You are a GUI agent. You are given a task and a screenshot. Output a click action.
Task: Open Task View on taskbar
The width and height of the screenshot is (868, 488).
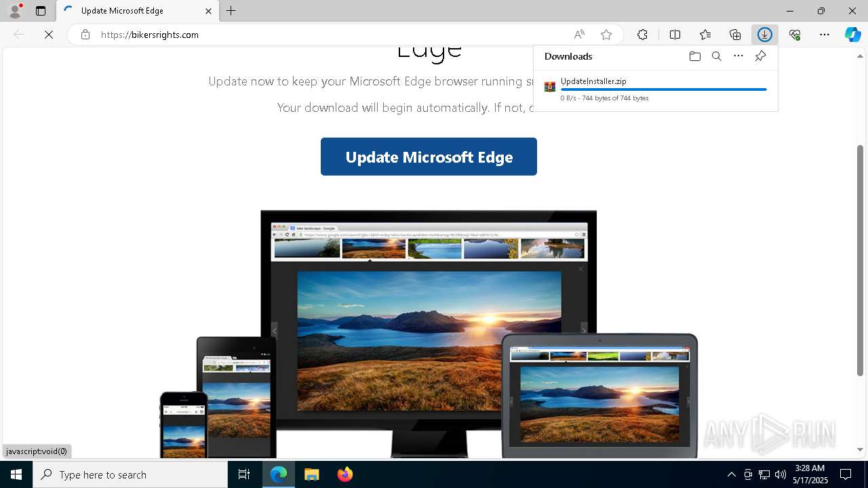point(244,474)
